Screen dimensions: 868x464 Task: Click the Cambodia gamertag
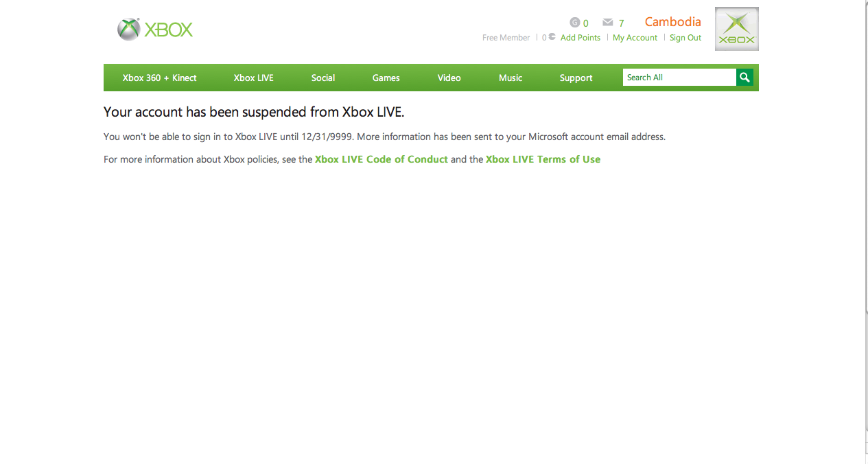672,22
